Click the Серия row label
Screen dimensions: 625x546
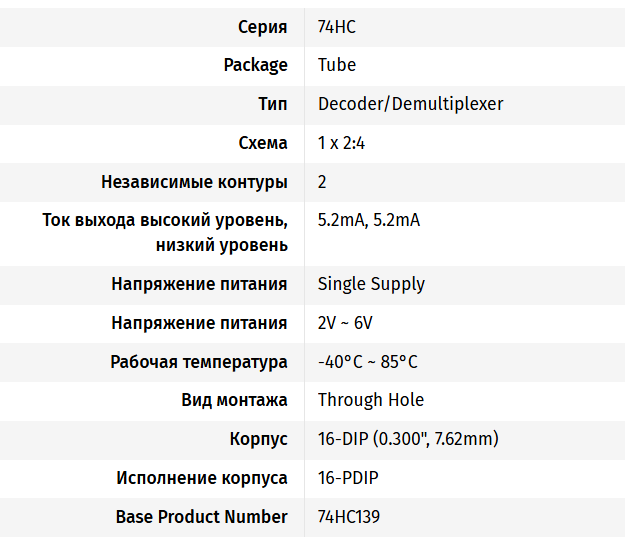(x=263, y=27)
